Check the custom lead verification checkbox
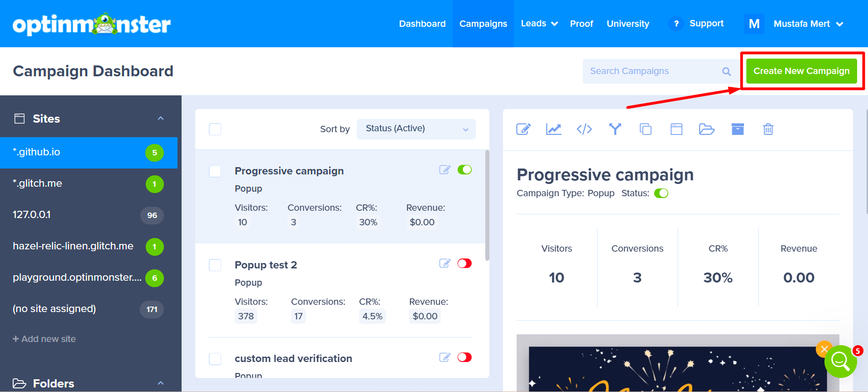The width and height of the screenshot is (868, 392). 215,359
